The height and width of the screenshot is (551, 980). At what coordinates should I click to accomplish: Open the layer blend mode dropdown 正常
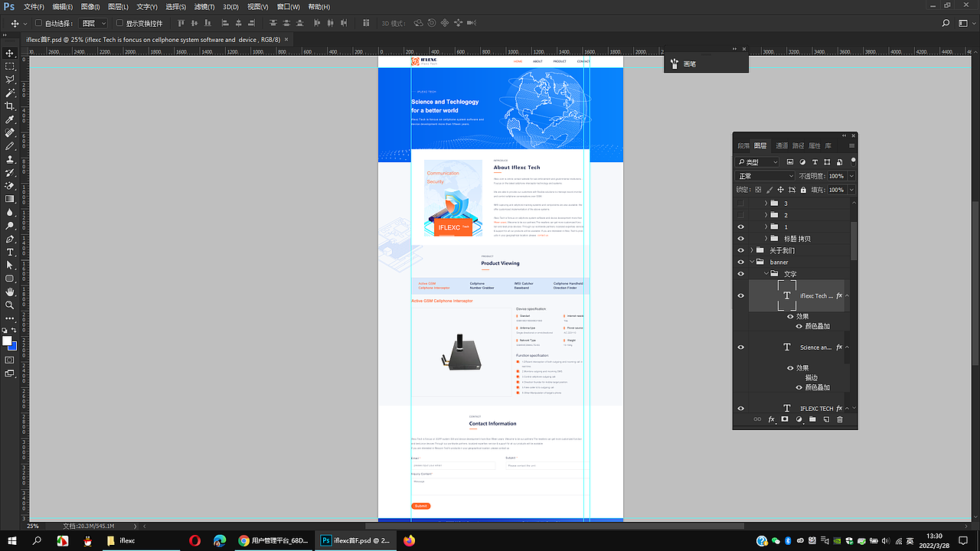(x=766, y=176)
